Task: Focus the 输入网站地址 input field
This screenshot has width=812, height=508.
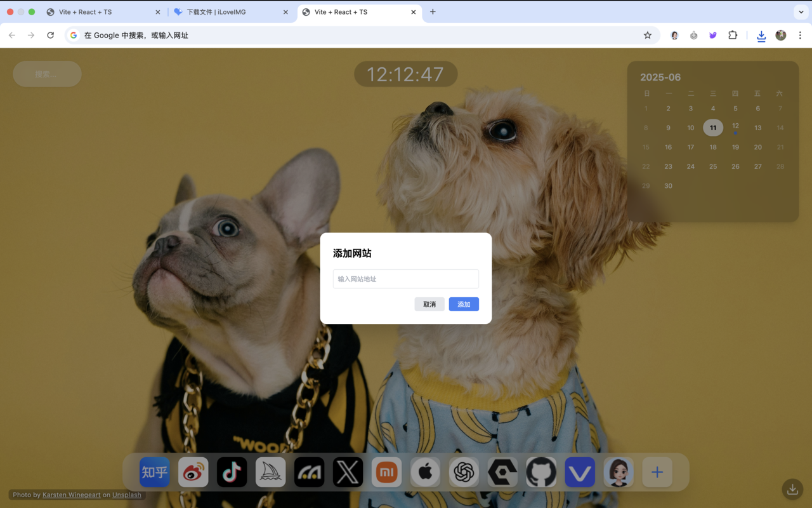Action: [406, 279]
